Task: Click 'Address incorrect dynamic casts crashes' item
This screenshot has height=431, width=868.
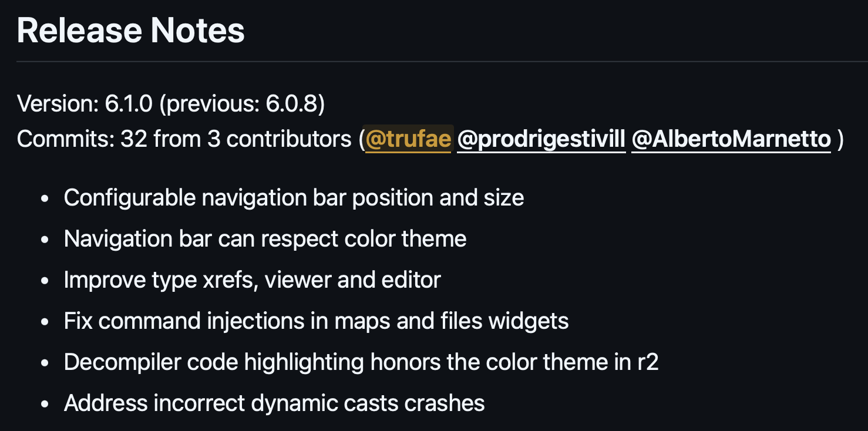Action: [x=274, y=403]
